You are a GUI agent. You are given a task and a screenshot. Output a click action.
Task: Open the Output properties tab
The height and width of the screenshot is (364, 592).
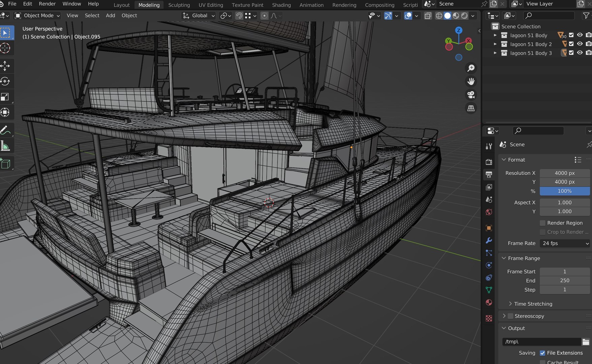[489, 175]
